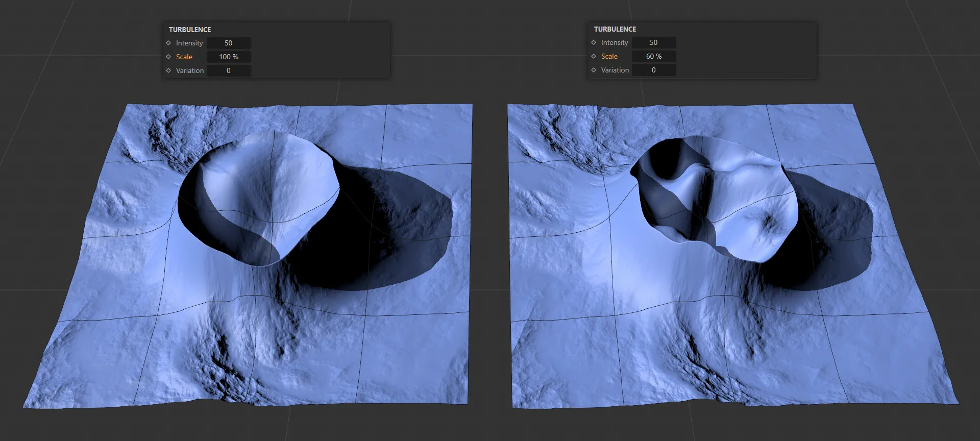Click the left panel's Intensity value 50
980x441 pixels.
tap(228, 43)
